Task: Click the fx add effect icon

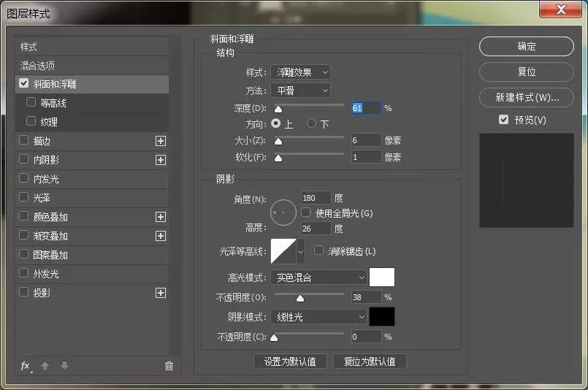Action: pos(26,366)
